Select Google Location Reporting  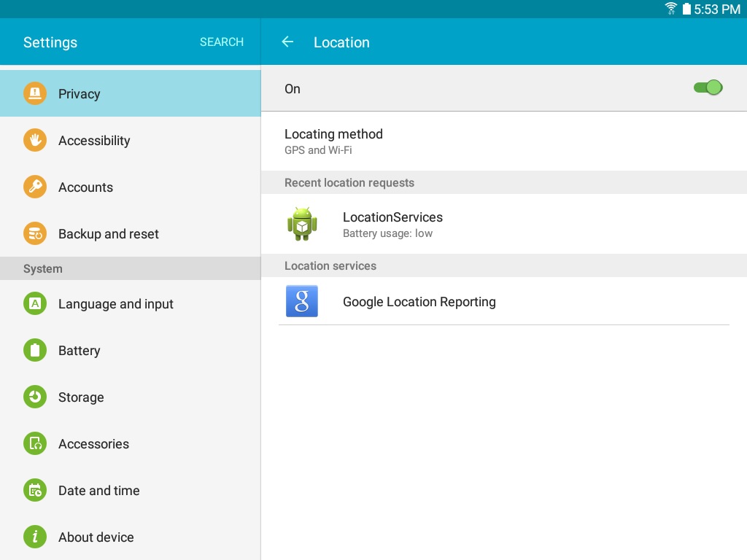504,301
